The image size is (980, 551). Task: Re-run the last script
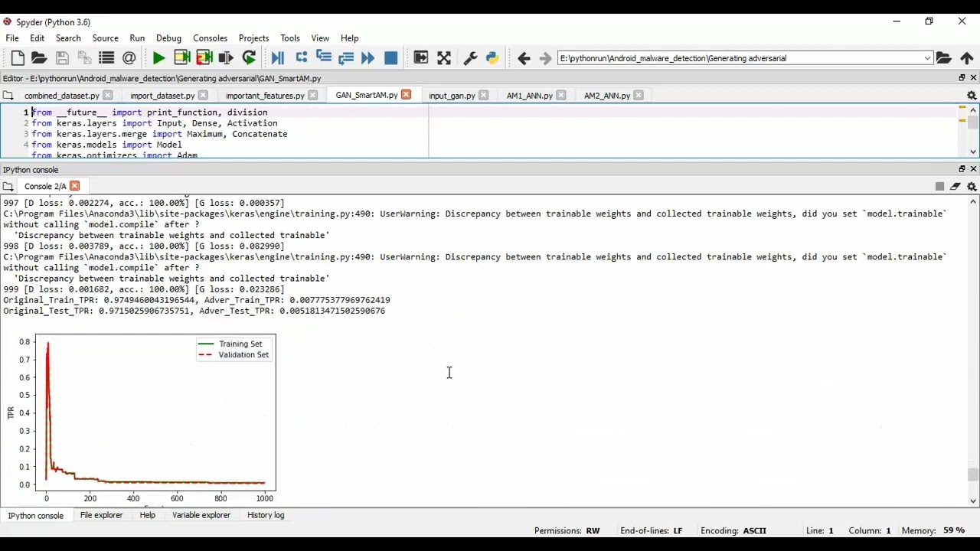coord(249,58)
